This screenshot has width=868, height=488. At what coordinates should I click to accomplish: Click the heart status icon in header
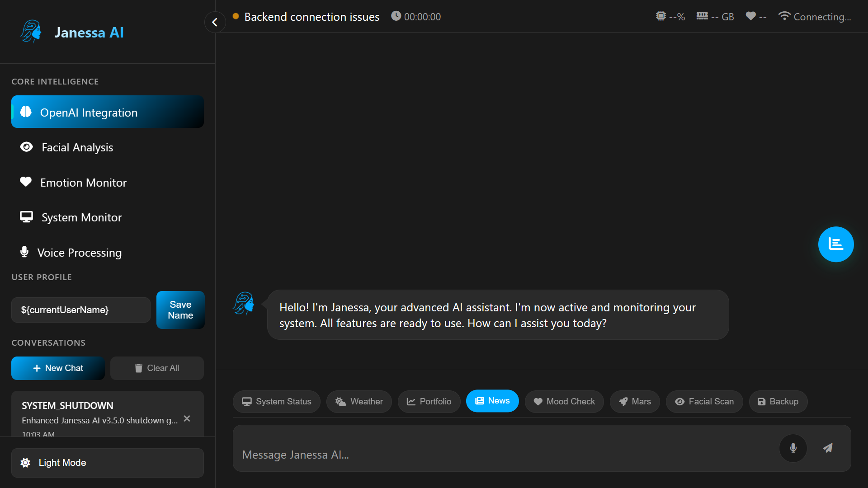[750, 16]
